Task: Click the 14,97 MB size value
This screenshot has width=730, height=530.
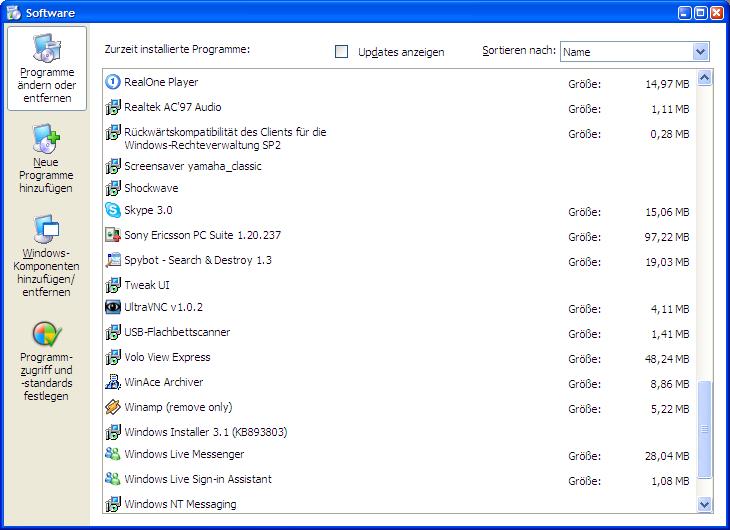Action: tap(667, 84)
